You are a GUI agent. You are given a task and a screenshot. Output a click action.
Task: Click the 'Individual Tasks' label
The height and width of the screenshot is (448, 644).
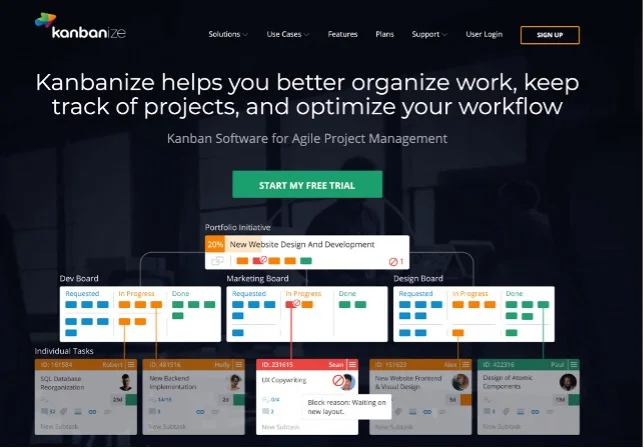tap(64, 351)
